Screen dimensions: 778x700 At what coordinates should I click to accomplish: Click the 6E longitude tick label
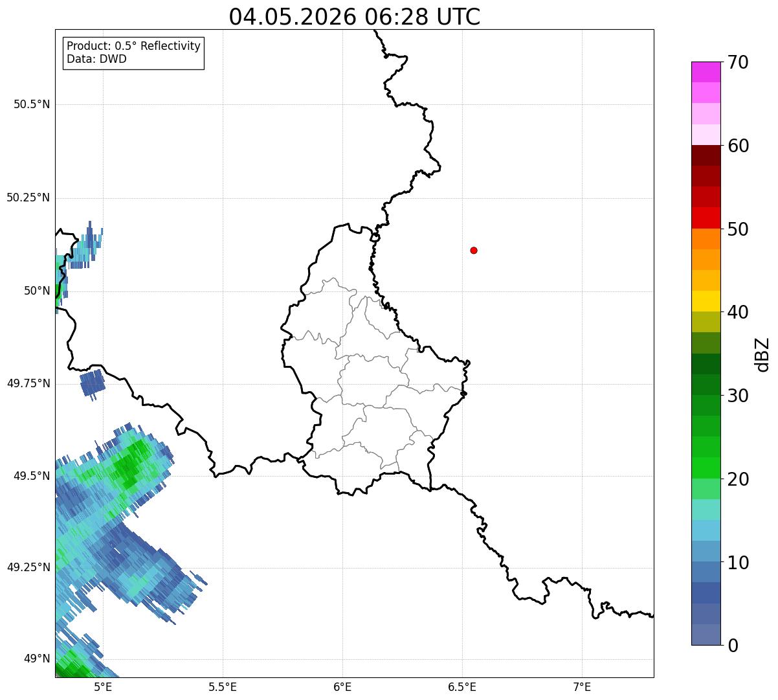(342, 686)
